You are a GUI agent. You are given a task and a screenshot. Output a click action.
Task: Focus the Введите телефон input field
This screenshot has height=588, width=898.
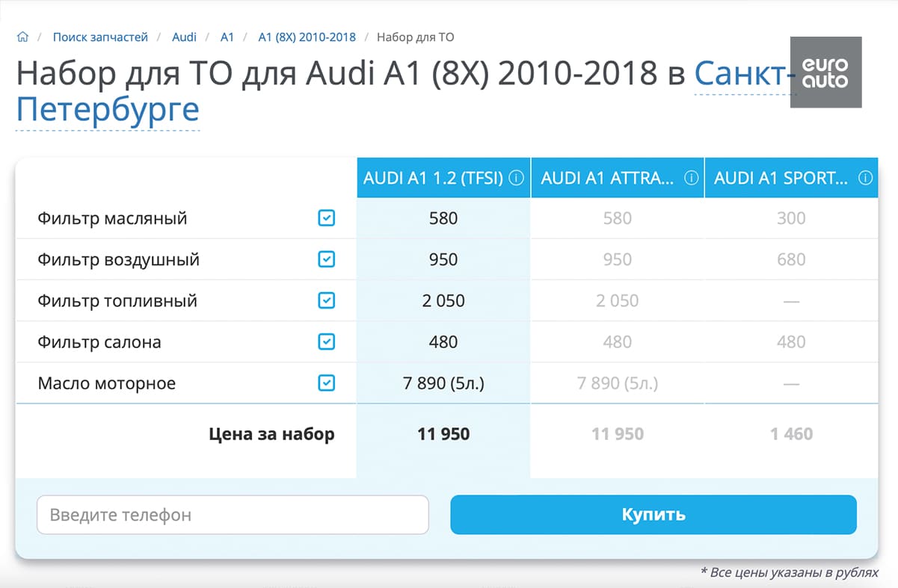233,515
